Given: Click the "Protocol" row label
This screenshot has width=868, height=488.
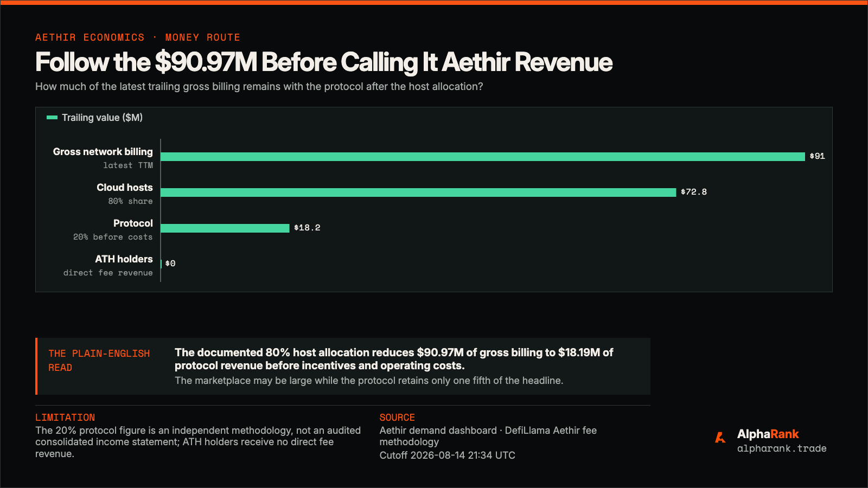Looking at the screenshot, I should coord(133,223).
